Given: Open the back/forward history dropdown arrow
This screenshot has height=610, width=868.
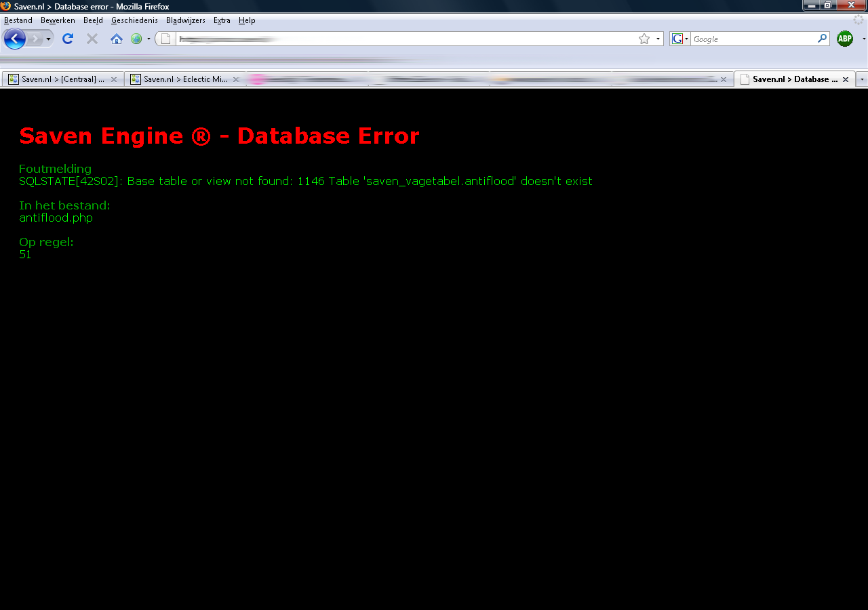Looking at the screenshot, I should click(x=48, y=39).
